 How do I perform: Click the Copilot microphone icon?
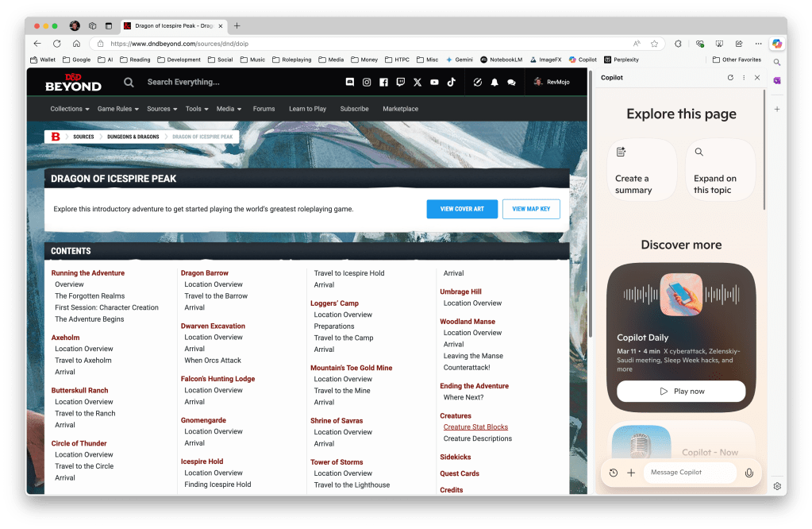coord(749,473)
